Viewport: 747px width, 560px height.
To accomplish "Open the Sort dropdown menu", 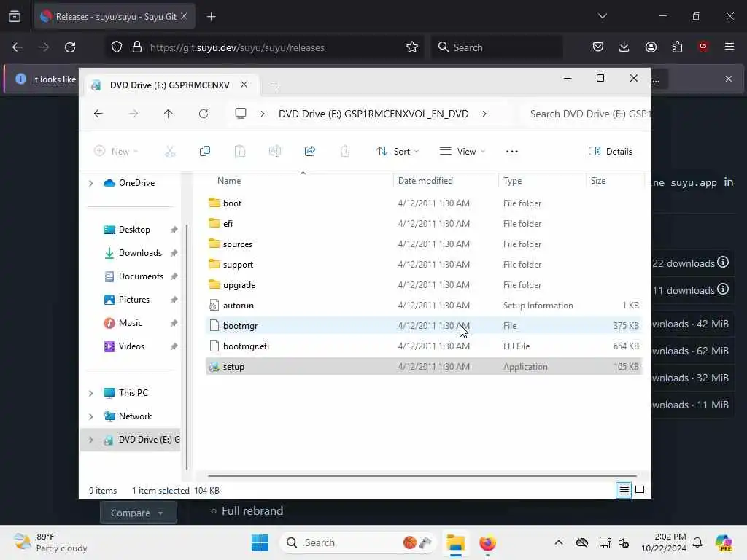I will click(398, 152).
